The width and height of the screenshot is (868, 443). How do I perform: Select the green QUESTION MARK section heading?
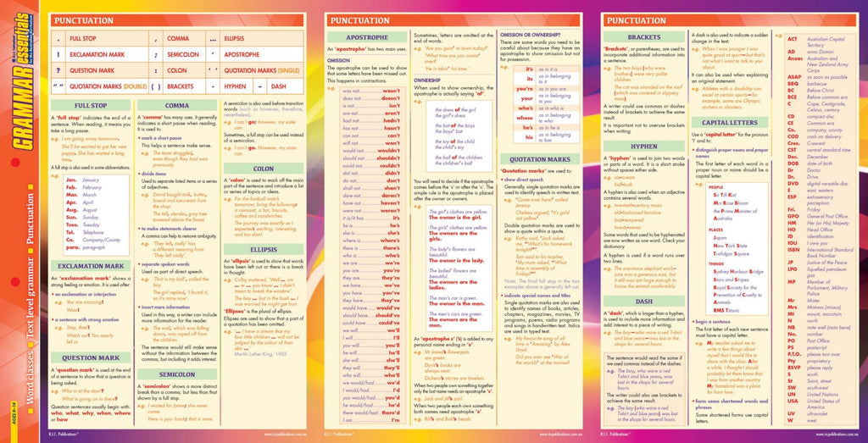[90, 357]
